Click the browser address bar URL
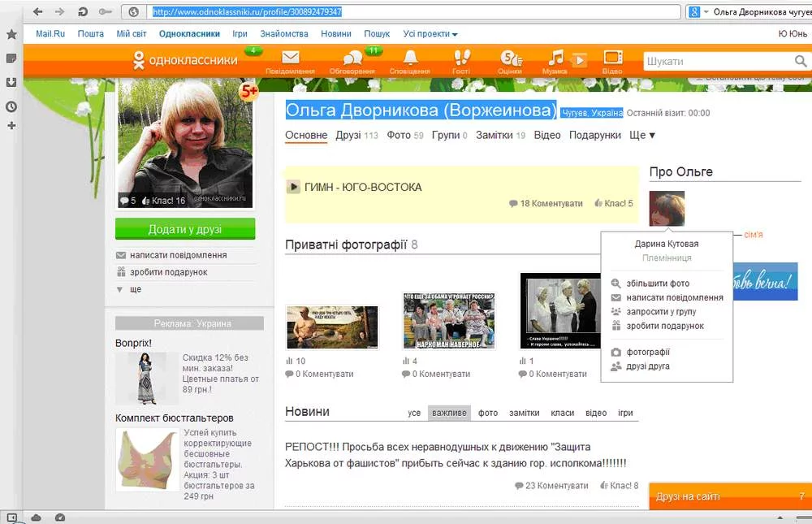The width and height of the screenshot is (812, 524). pyautogui.click(x=247, y=11)
